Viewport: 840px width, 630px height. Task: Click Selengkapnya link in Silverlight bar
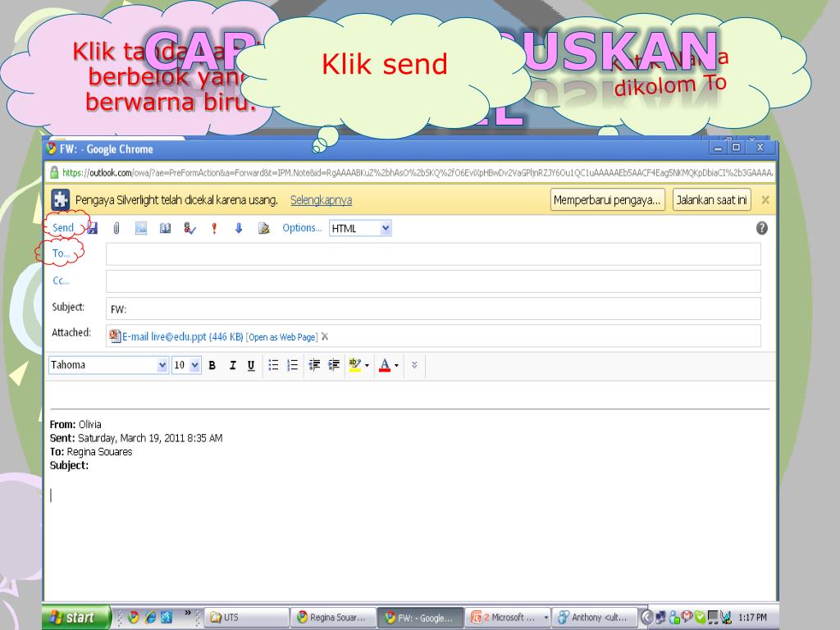click(321, 200)
